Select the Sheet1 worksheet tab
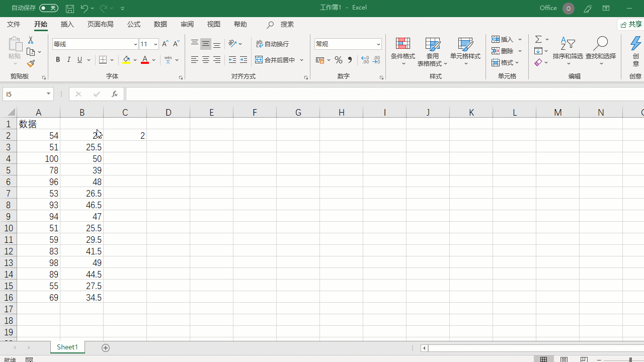Viewport: 644px width, 362px height. pos(67,347)
